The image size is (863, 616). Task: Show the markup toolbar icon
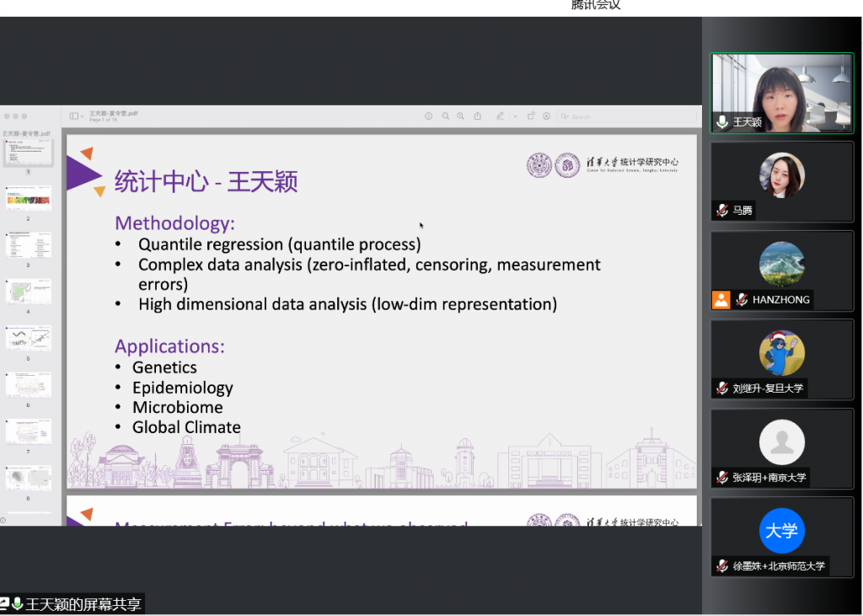tap(546, 116)
